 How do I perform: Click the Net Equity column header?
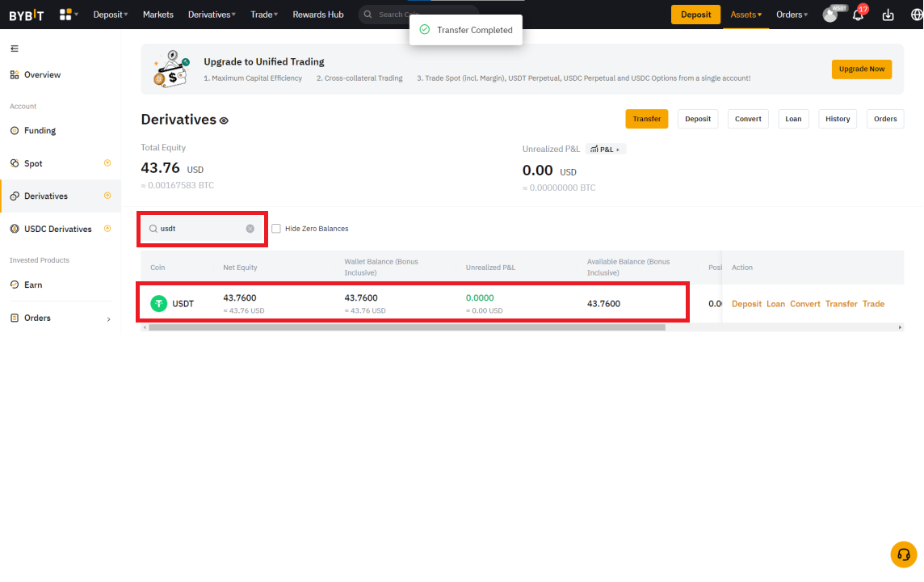[240, 268]
